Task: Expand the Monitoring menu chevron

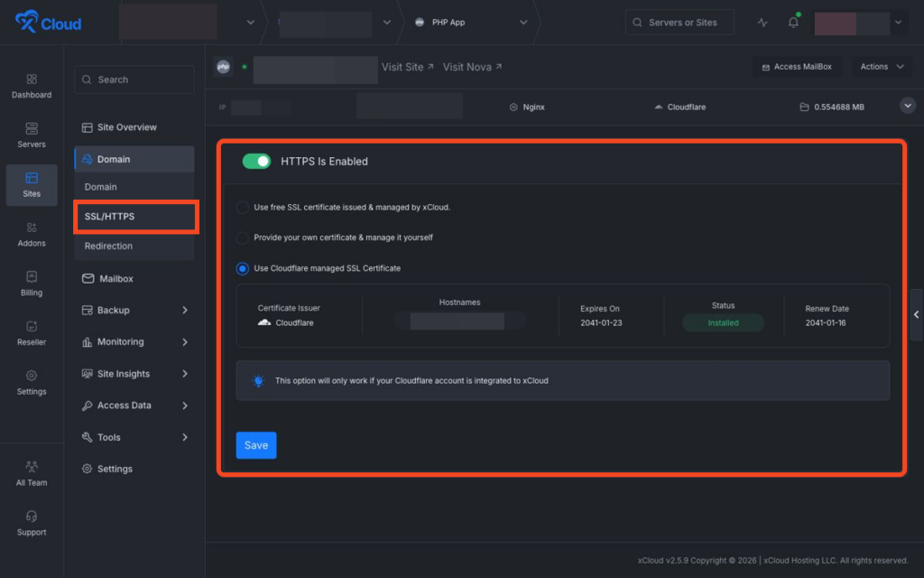Action: [185, 342]
